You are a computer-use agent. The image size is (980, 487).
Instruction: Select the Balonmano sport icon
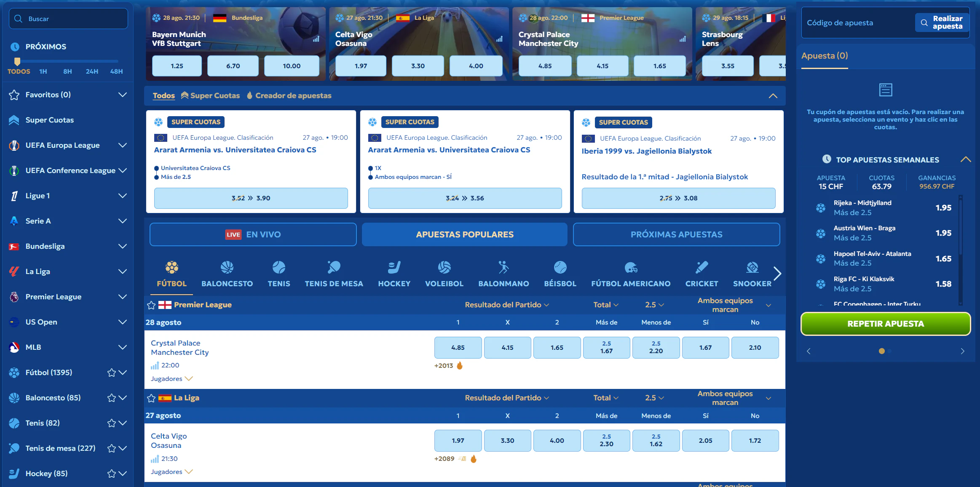tap(503, 267)
